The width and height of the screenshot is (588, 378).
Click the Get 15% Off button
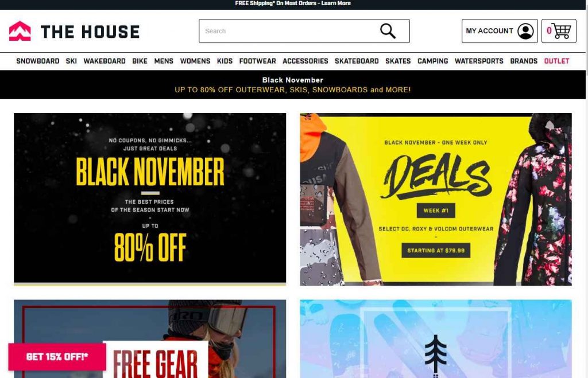tap(57, 357)
